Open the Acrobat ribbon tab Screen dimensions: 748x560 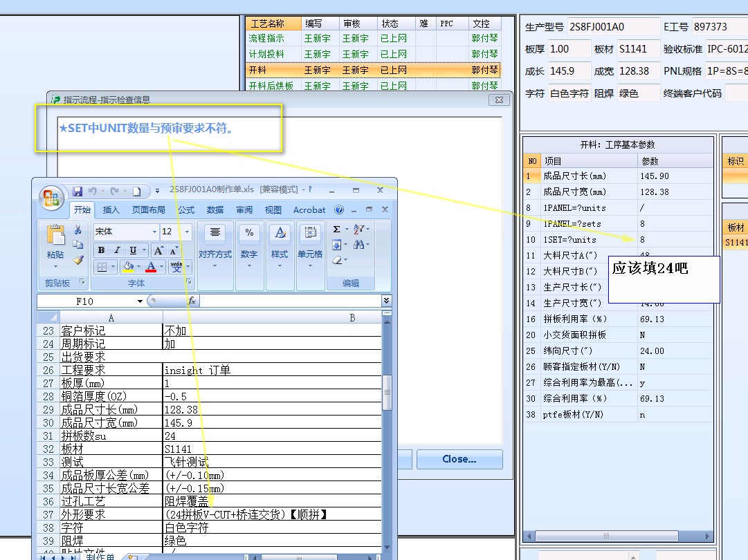309,209
